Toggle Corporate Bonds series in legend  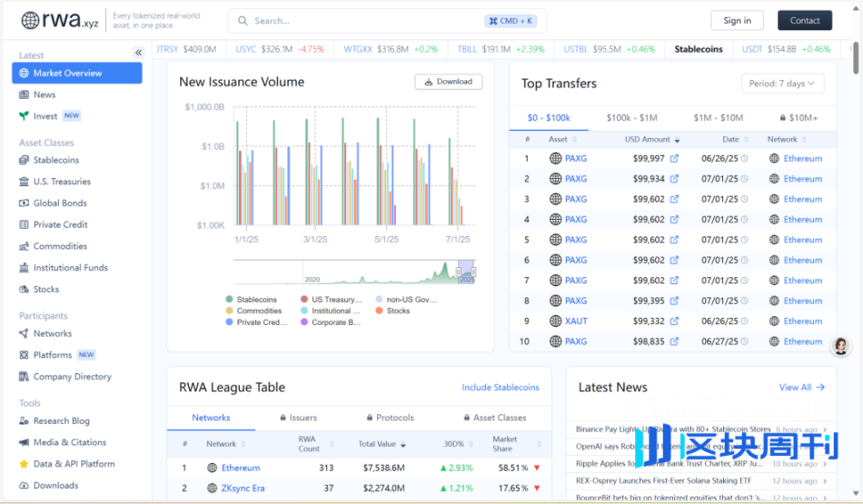[331, 322]
